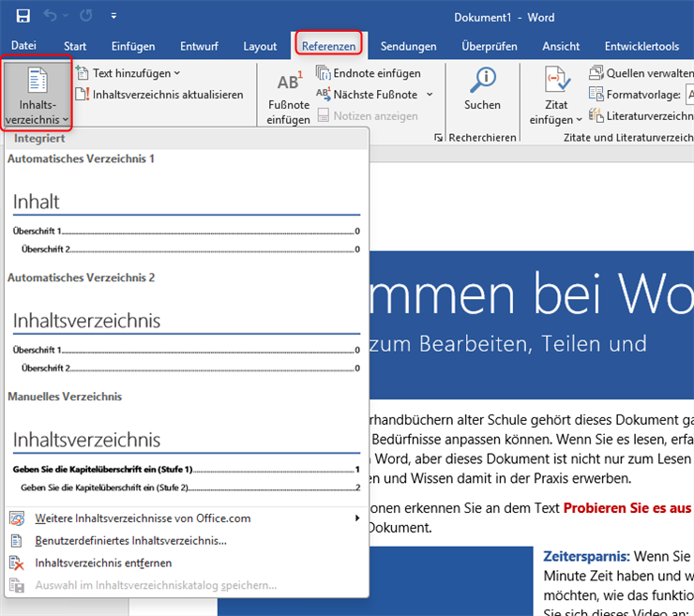
Task: Click Nächste Fußnote button
Action: [368, 95]
